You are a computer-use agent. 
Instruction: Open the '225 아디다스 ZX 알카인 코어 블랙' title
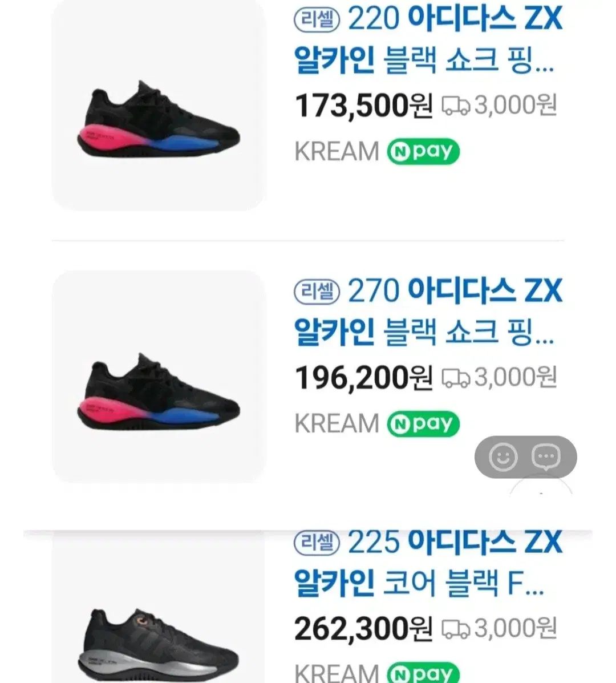point(428,563)
